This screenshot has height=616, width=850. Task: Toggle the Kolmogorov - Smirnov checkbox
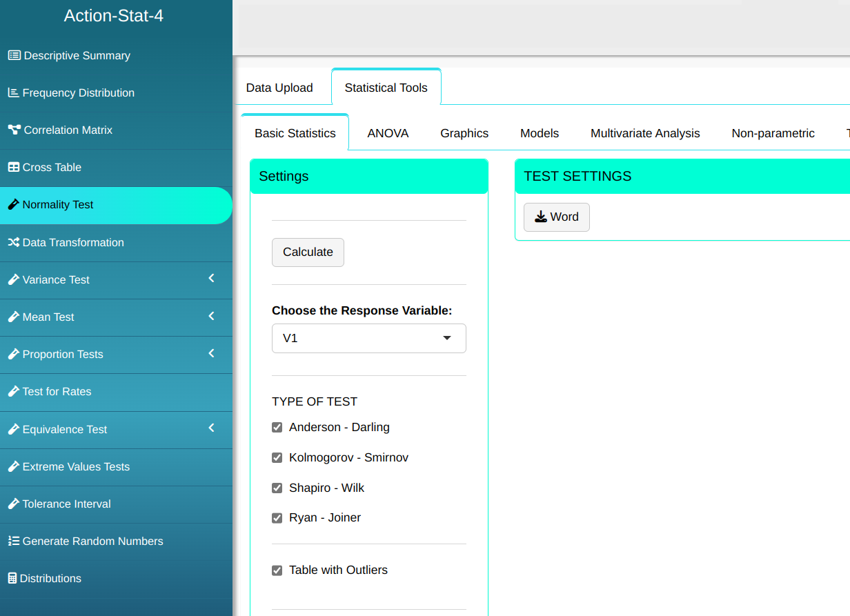[277, 458]
